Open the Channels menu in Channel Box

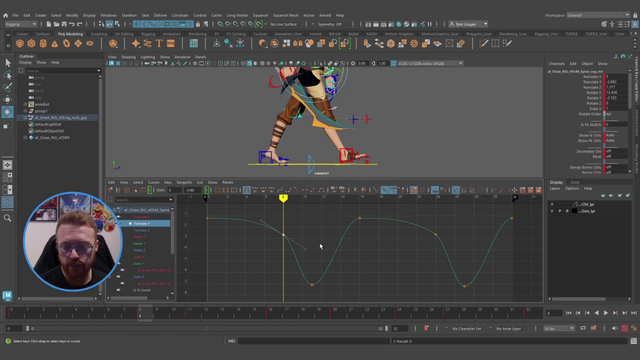pos(557,64)
